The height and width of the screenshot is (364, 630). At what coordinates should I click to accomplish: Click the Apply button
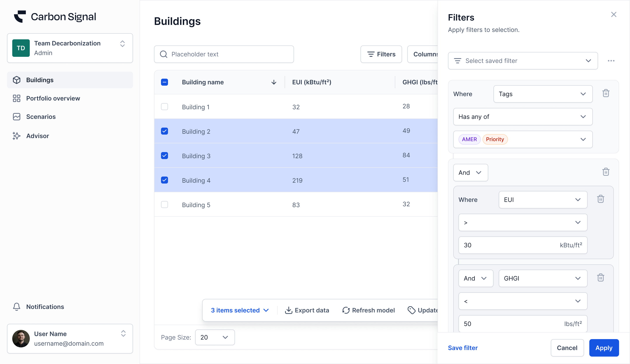click(604, 348)
